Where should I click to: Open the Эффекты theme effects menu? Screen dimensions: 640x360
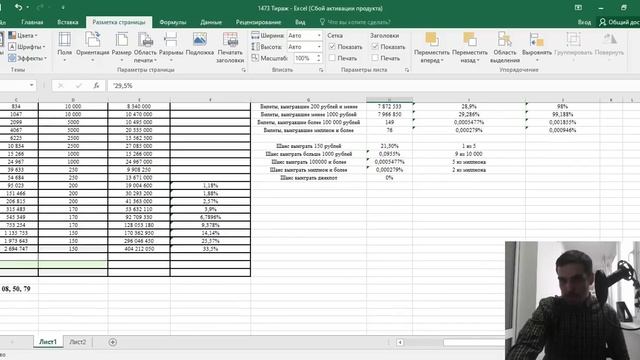click(x=28, y=58)
